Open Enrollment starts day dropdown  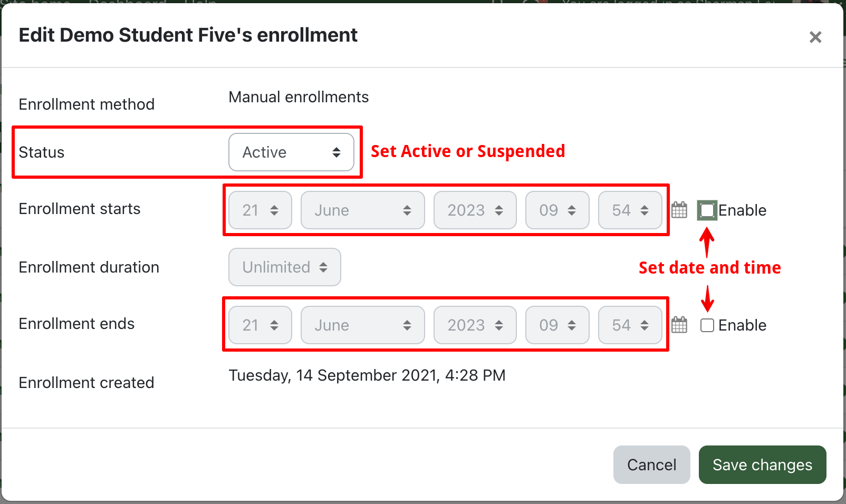click(x=260, y=210)
